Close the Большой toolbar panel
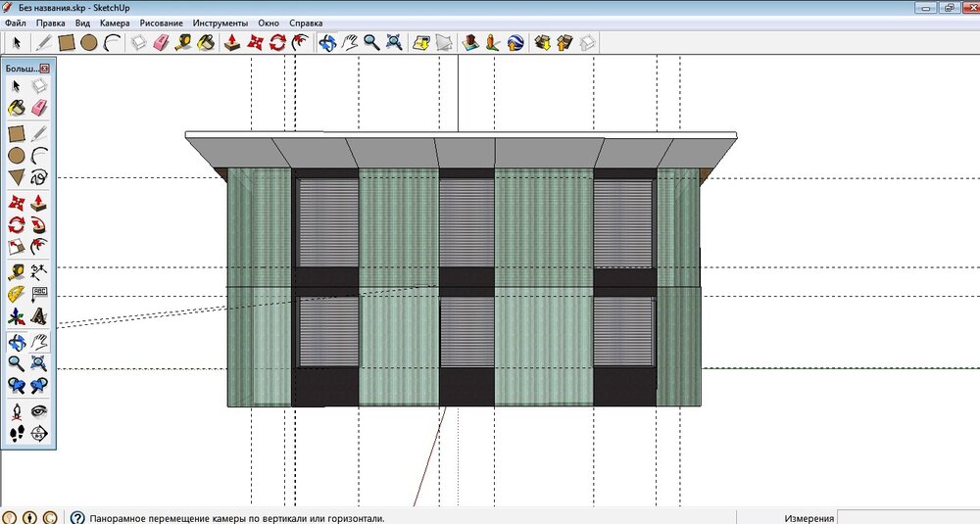Viewport: 980px width, 524px height. pos(44,69)
